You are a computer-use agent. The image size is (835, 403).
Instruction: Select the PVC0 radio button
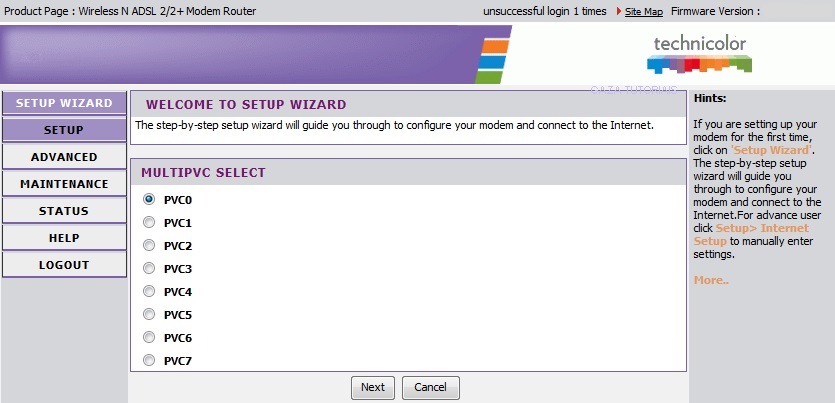pos(149,200)
